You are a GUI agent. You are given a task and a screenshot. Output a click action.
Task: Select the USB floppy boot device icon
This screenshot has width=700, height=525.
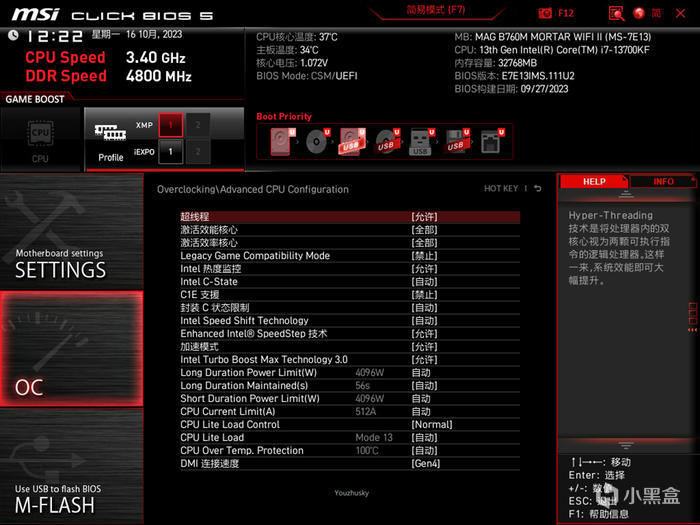pos(456,142)
